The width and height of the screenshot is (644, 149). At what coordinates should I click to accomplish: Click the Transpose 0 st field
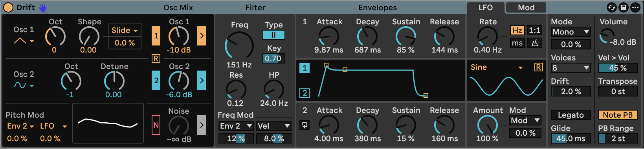coord(618,91)
